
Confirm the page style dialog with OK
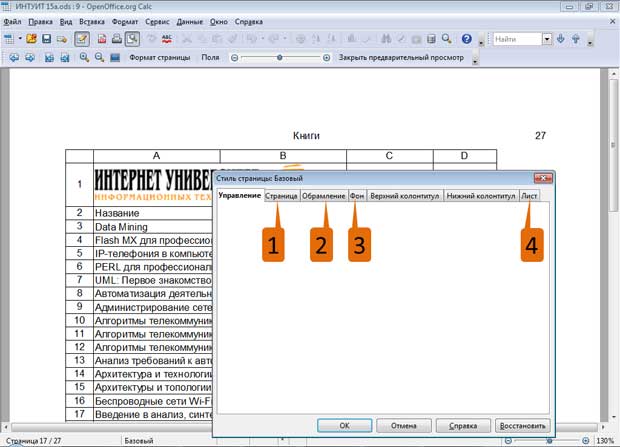pos(344,426)
